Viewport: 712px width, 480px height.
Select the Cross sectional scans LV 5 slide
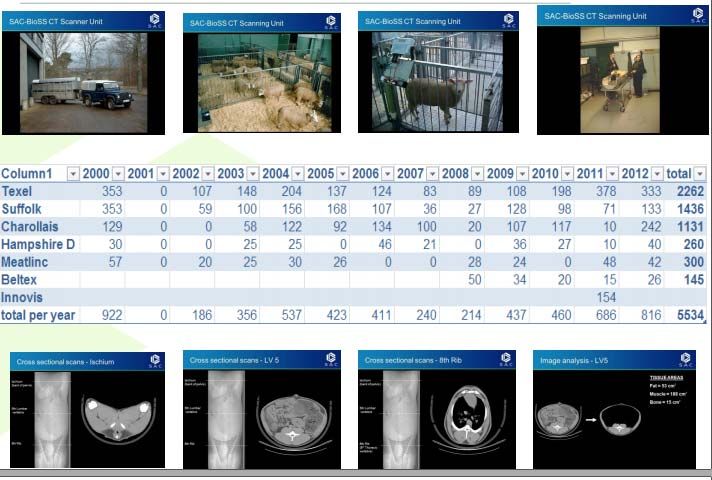point(262,409)
